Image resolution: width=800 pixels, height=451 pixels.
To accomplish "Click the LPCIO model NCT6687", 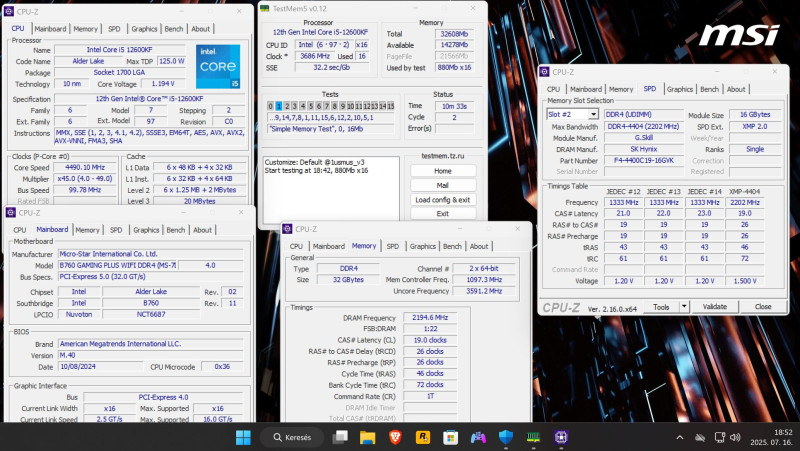I will tap(151, 314).
